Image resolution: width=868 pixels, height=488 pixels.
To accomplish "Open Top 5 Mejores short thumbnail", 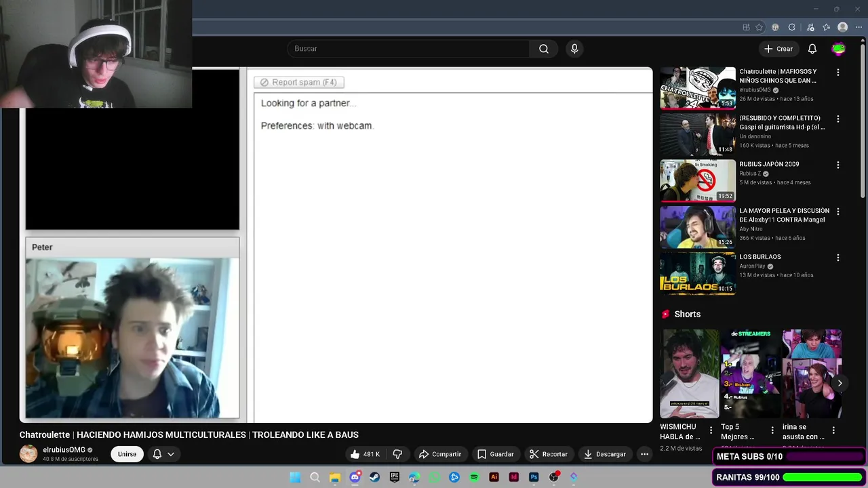I will pos(751,373).
